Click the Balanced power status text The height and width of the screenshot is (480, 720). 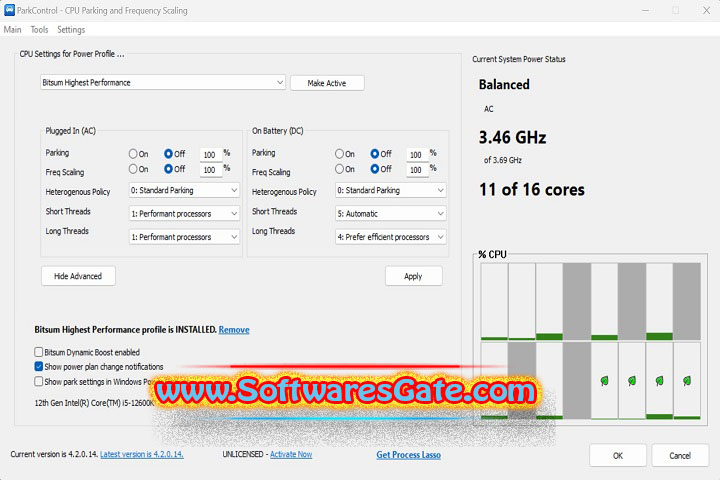[x=504, y=85]
